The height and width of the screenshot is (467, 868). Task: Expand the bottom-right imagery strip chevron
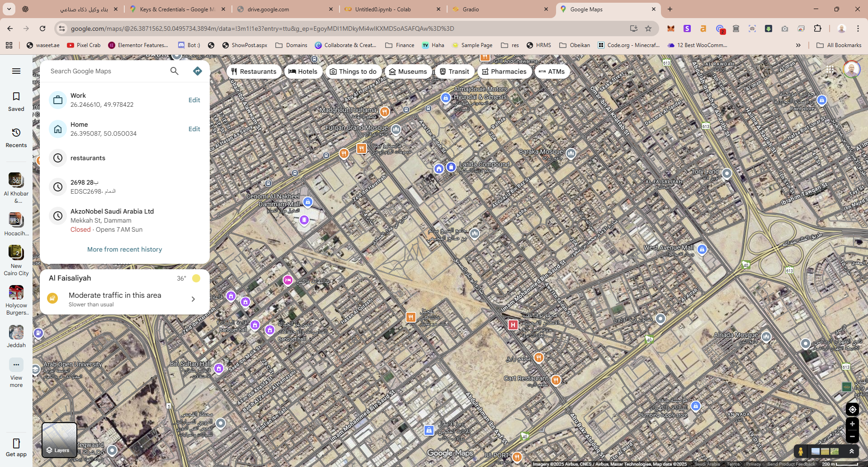[852, 451]
